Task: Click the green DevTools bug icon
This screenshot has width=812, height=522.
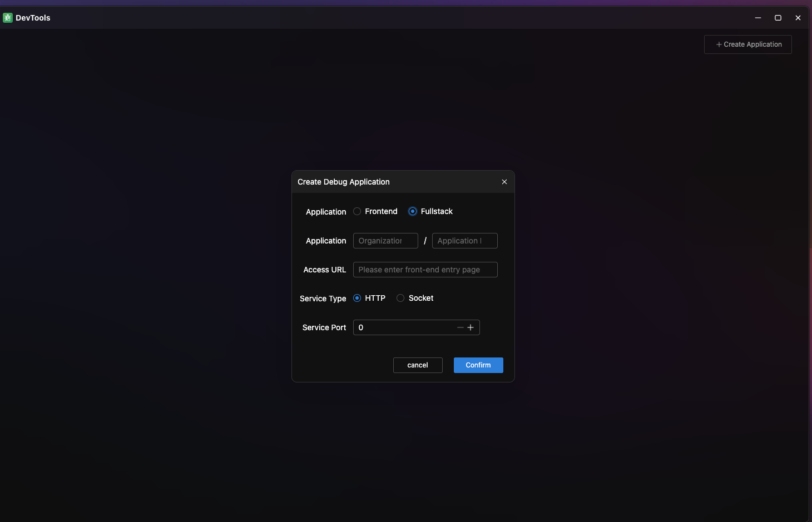Action: 7,17
